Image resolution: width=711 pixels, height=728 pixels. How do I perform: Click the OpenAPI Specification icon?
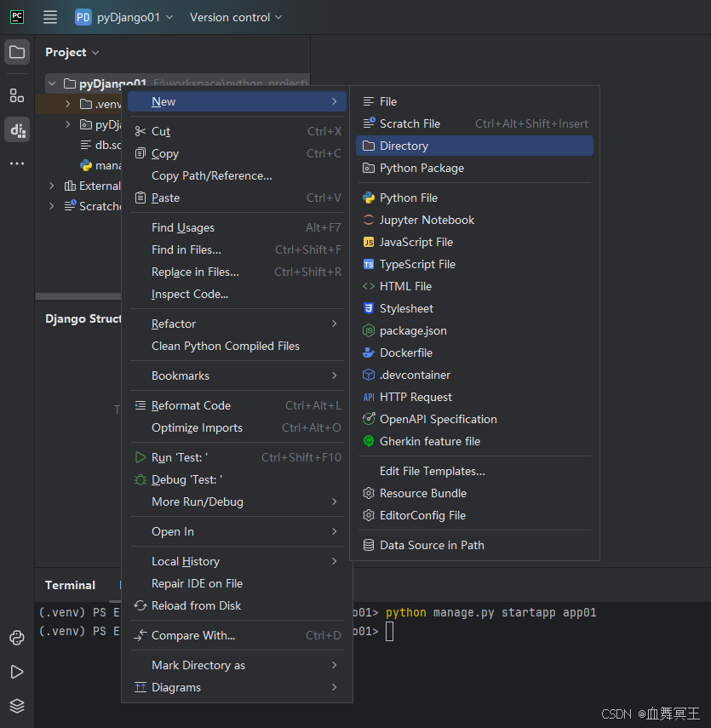tap(369, 419)
